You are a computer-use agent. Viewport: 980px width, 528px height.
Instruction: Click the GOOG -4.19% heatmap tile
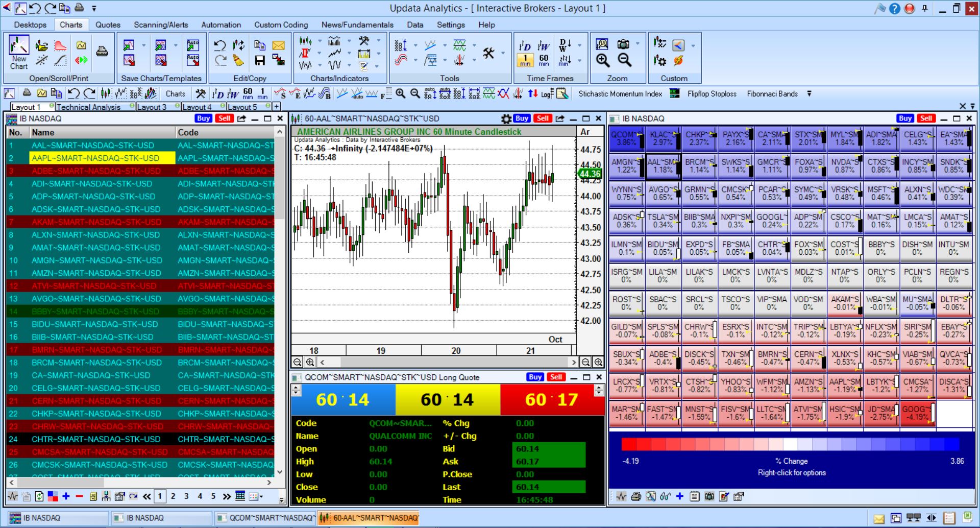[917, 413]
